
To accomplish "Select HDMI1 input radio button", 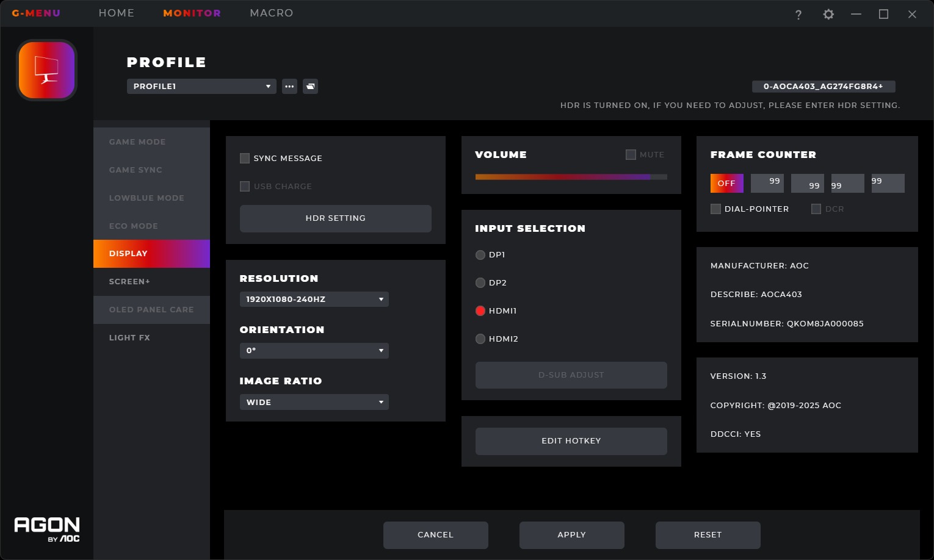I will (x=480, y=311).
